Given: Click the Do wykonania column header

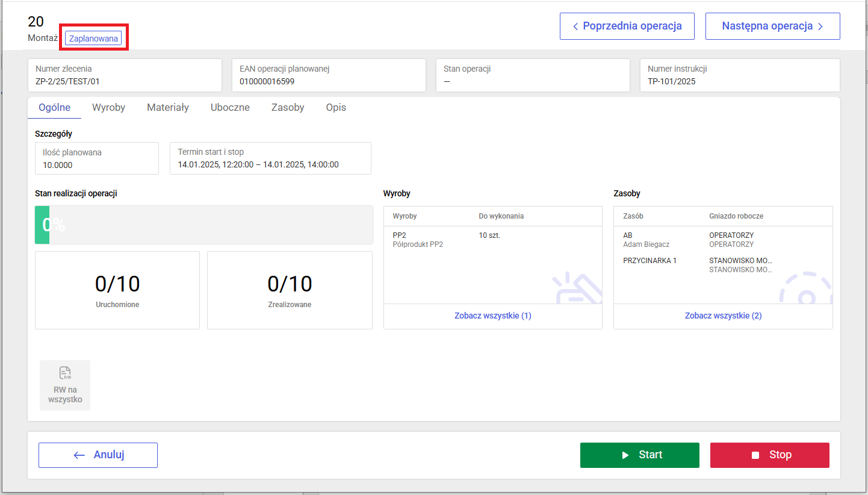Looking at the screenshot, I should (501, 216).
